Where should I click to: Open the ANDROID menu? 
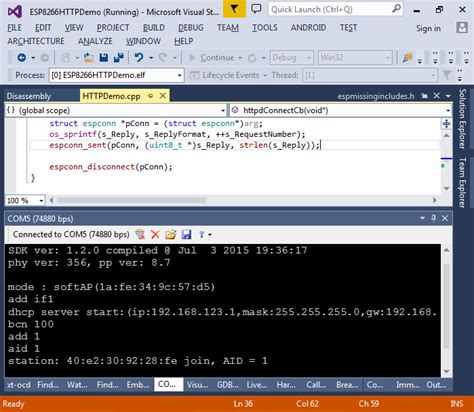[308, 28]
